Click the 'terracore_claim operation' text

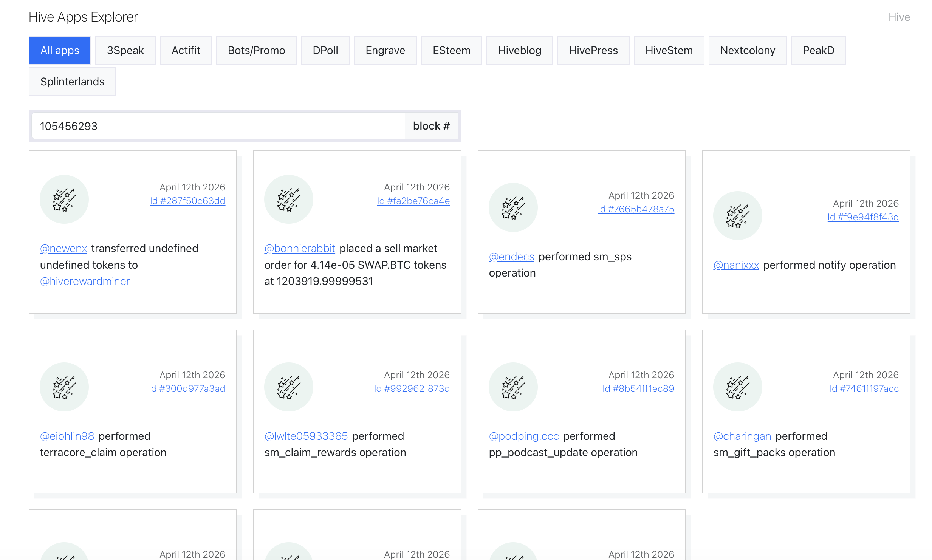(103, 452)
